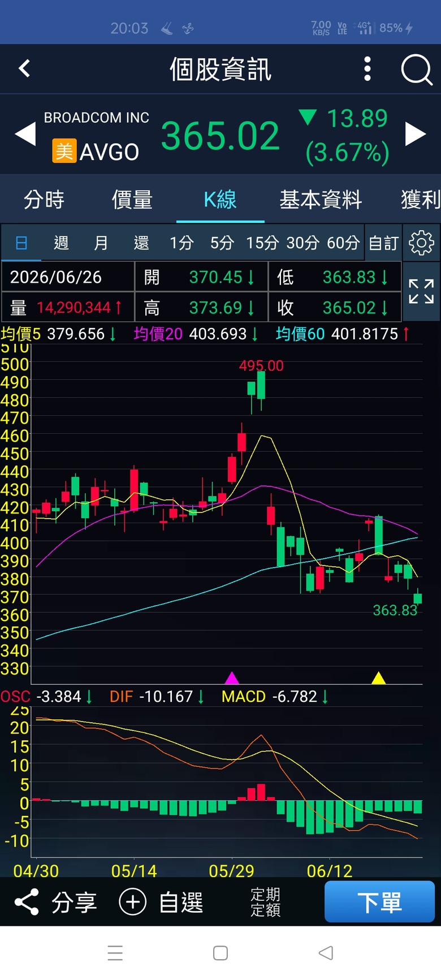Image resolution: width=441 pixels, height=980 pixels.
Task: Toggle 還 adjusted price mode
Action: tap(141, 243)
